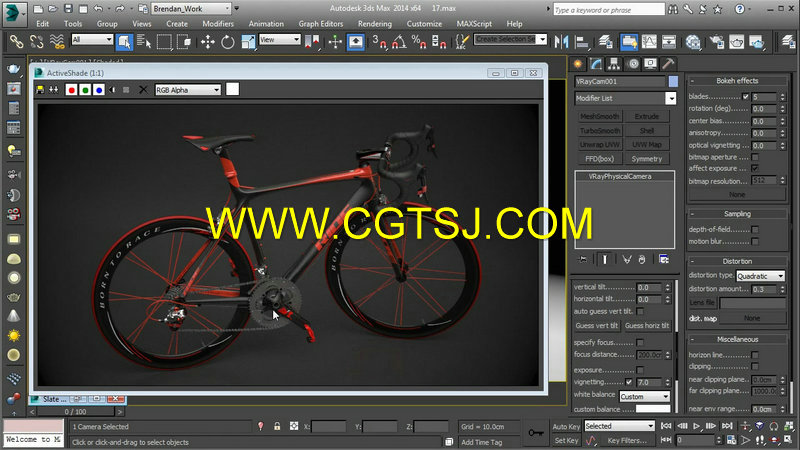Toggle the Percent Snap tool
The height and width of the screenshot is (450, 800).
[x=419, y=42]
